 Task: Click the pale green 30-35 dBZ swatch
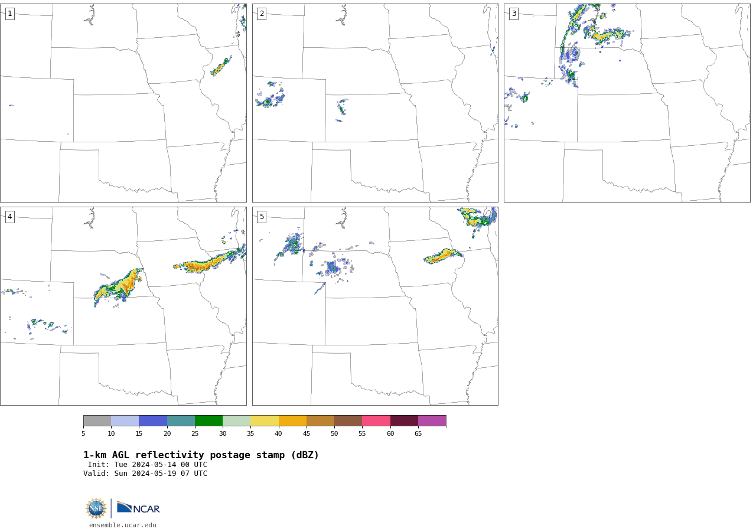(237, 421)
